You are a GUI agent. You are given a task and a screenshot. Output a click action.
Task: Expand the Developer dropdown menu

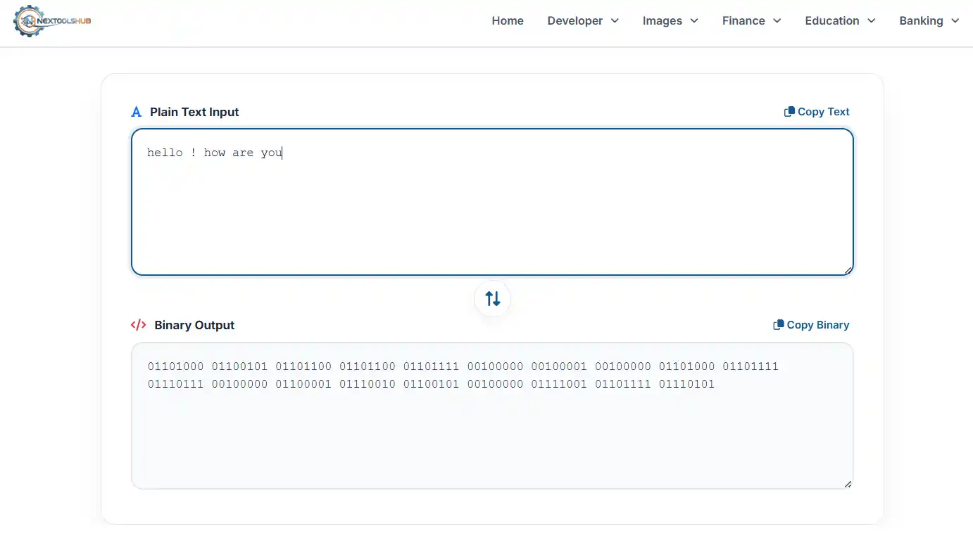pyautogui.click(x=583, y=21)
